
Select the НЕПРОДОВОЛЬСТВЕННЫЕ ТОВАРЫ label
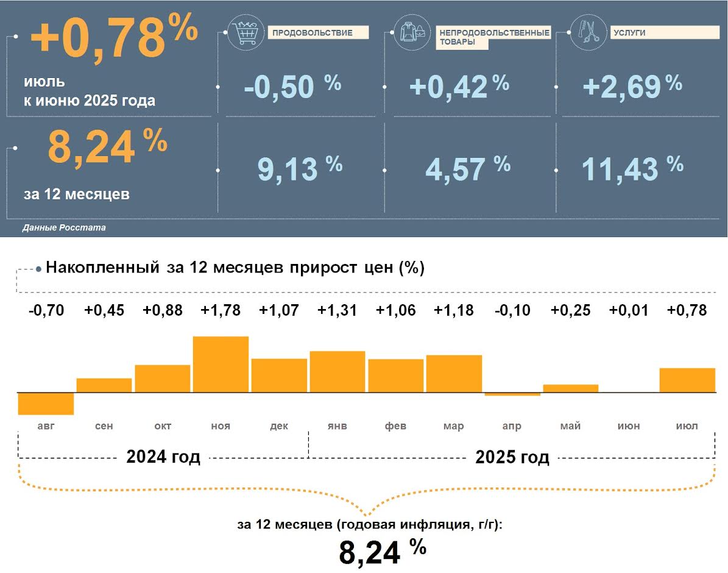tap(494, 37)
